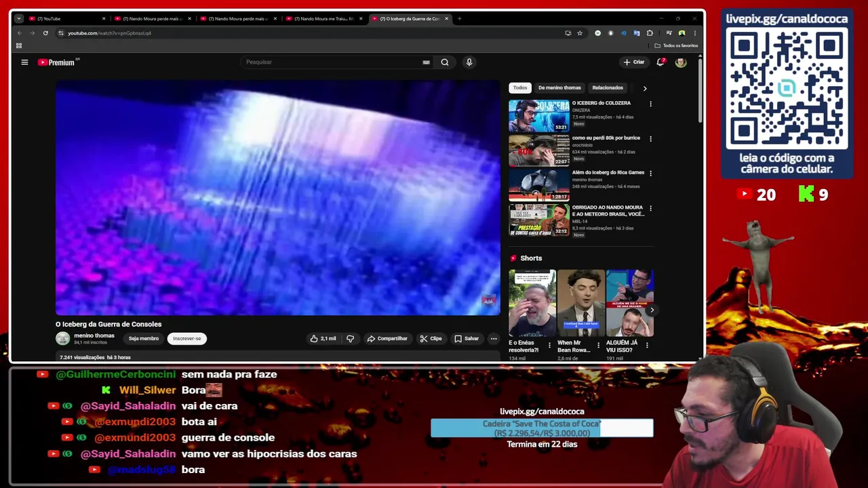Open a new browser tab
This screenshot has height=488, width=868.
pyautogui.click(x=459, y=18)
